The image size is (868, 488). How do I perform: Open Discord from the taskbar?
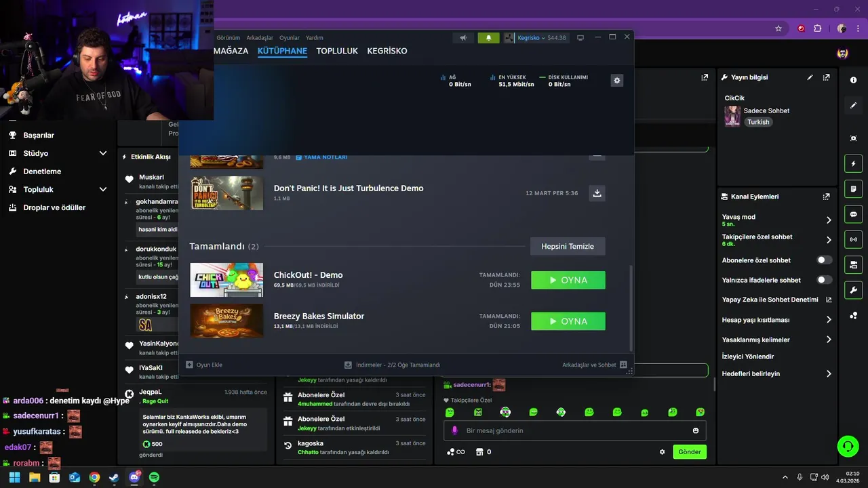point(134,477)
